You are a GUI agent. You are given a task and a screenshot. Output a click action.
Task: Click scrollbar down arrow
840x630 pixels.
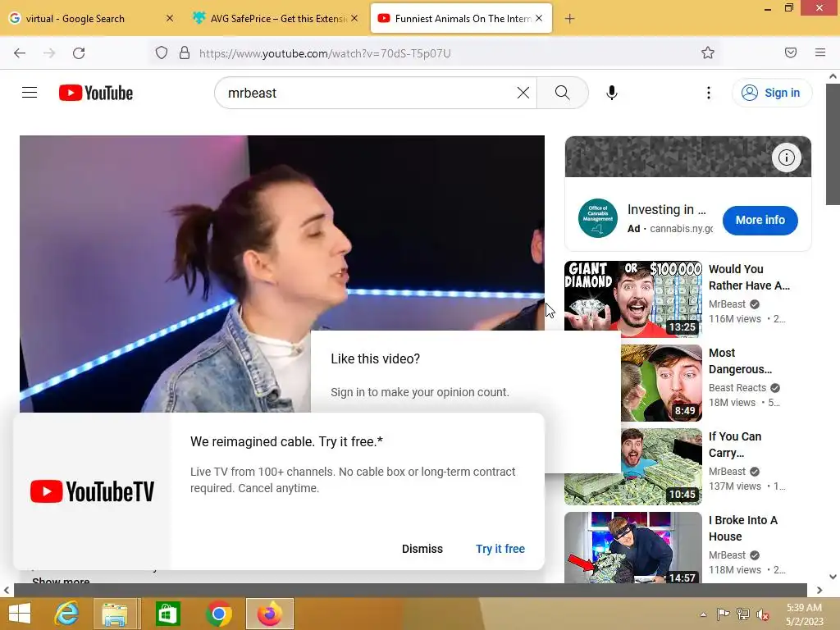point(833,577)
